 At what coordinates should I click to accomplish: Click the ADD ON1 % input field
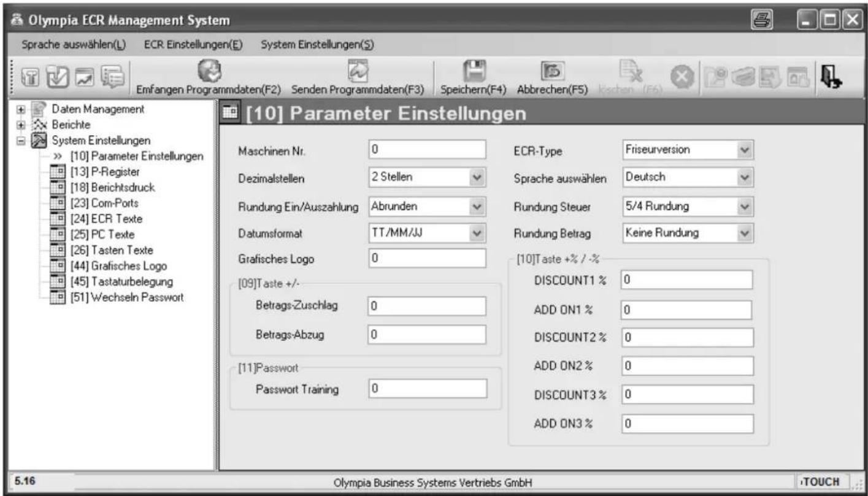point(686,310)
